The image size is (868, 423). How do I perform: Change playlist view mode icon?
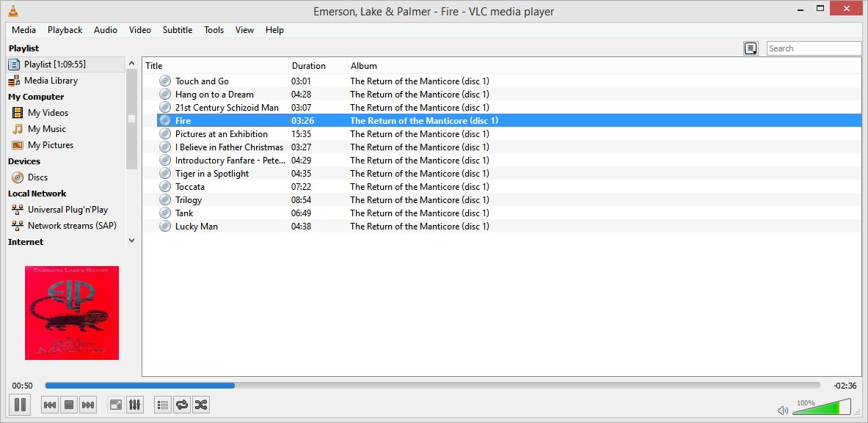point(751,48)
